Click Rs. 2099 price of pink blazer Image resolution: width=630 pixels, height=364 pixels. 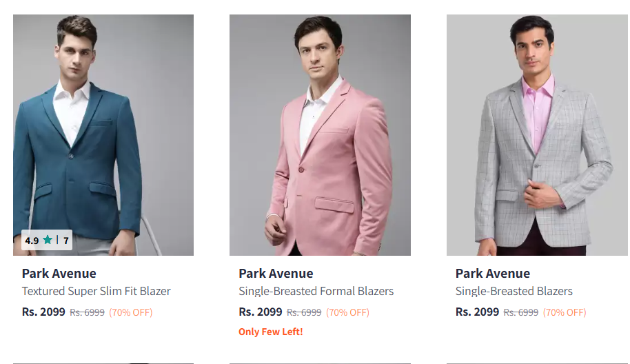[x=261, y=312]
